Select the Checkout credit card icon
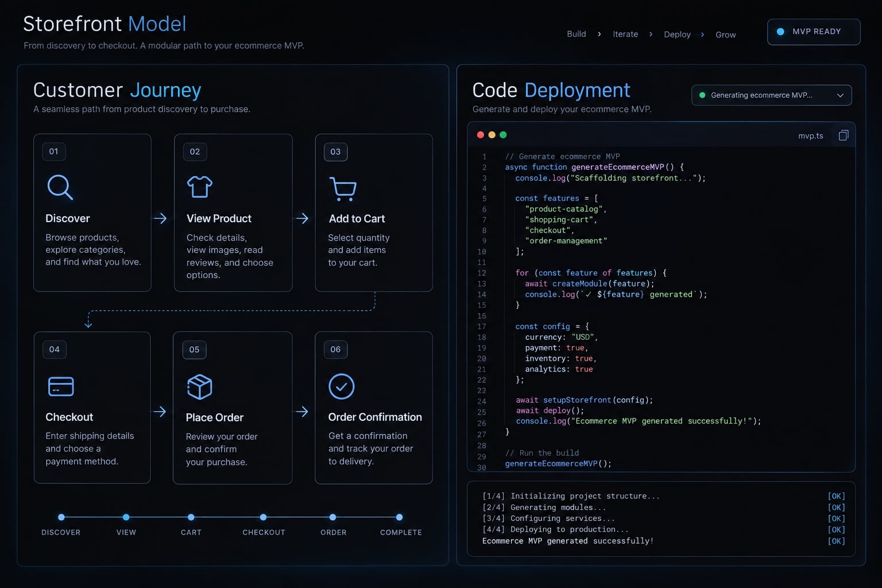 tap(61, 386)
